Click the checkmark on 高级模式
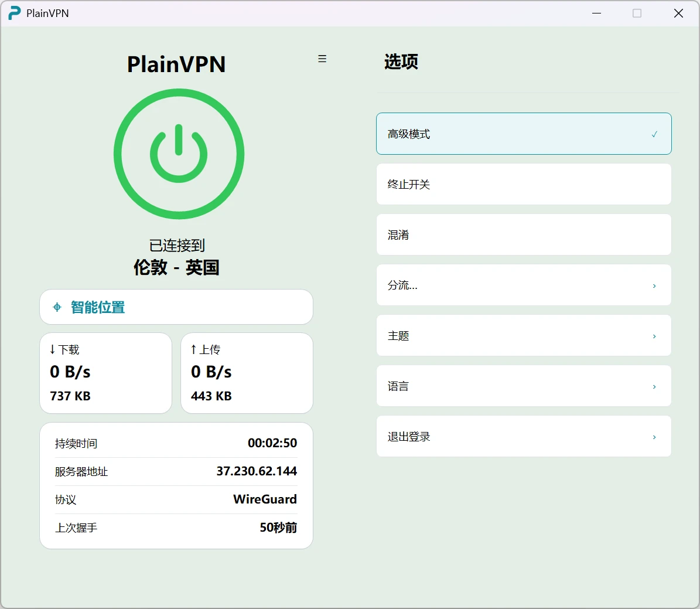The width and height of the screenshot is (700, 609). (x=654, y=134)
